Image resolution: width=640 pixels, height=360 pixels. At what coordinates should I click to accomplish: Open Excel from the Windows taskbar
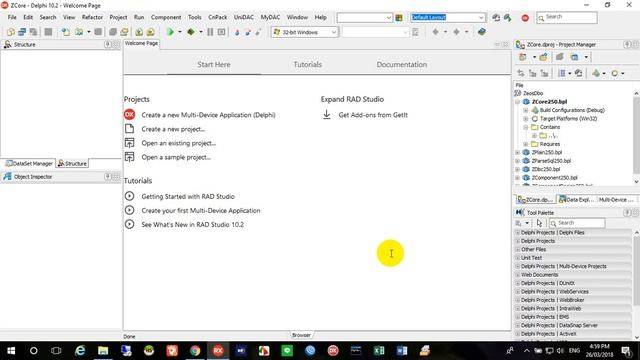pyautogui.click(x=379, y=350)
